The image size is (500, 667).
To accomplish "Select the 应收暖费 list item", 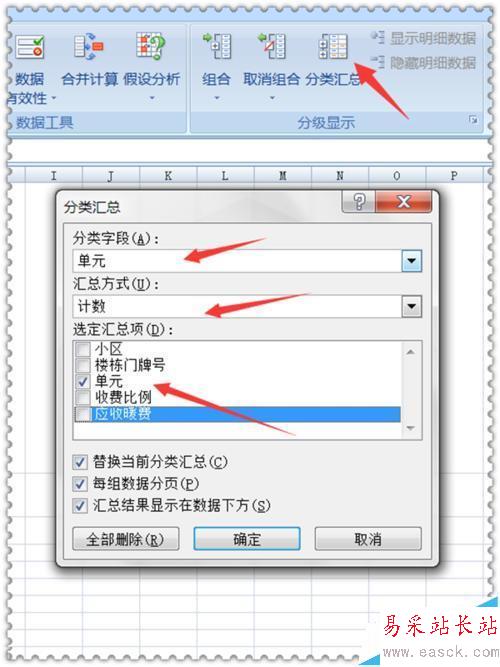I will tap(237, 414).
